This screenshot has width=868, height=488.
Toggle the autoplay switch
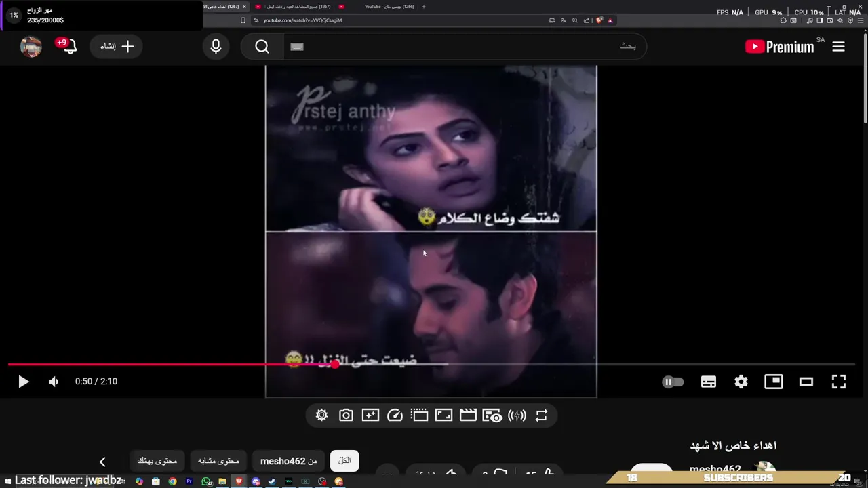click(673, 382)
